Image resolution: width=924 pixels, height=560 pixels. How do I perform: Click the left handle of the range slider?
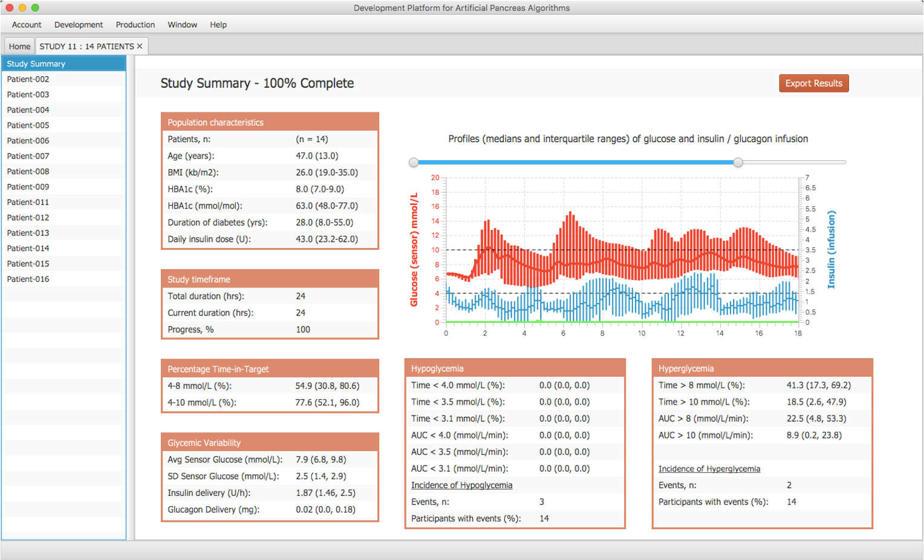point(414,162)
